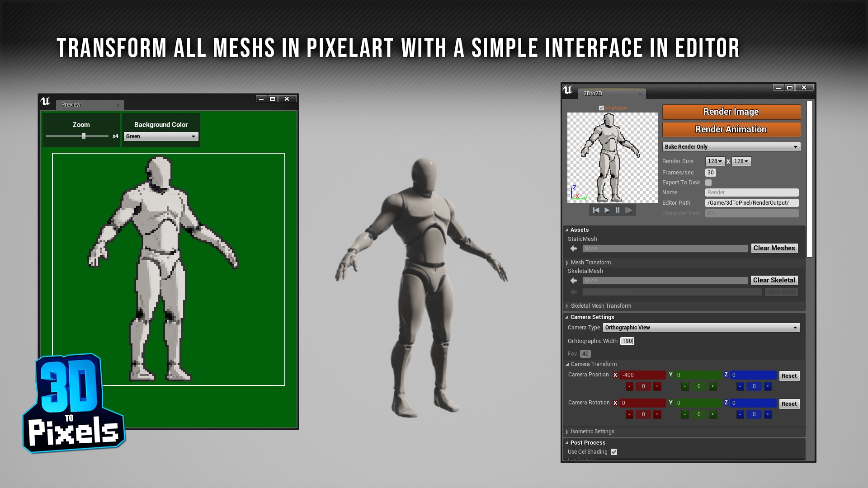Screen dimensions: 868x488
Task: Reset Camera Position to default values
Action: [788, 375]
